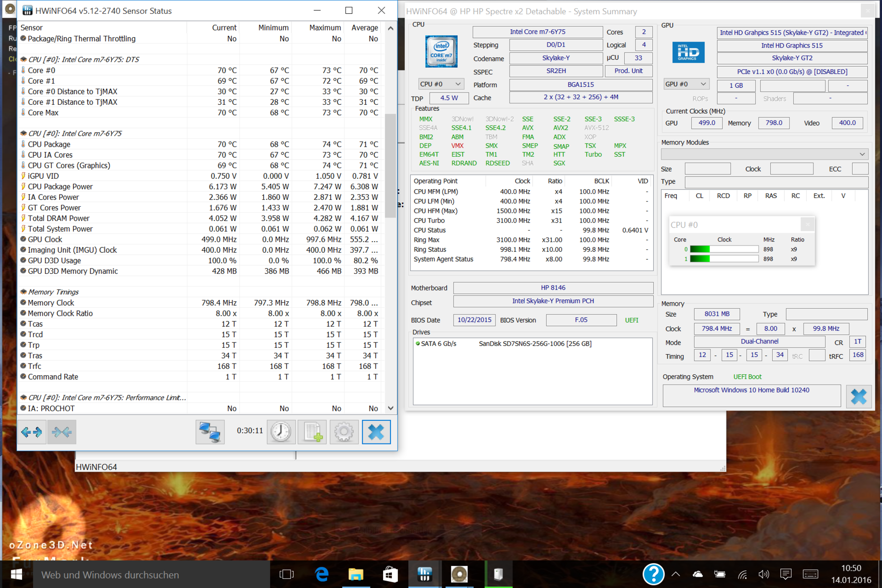
Task: Select the CPU Package Power row
Action: click(x=200, y=186)
